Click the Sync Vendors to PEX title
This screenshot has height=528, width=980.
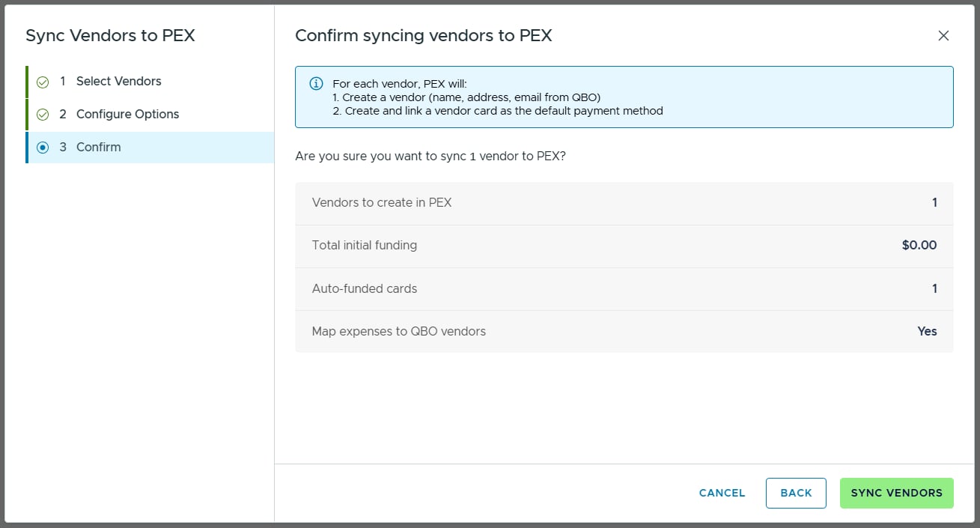tap(110, 35)
